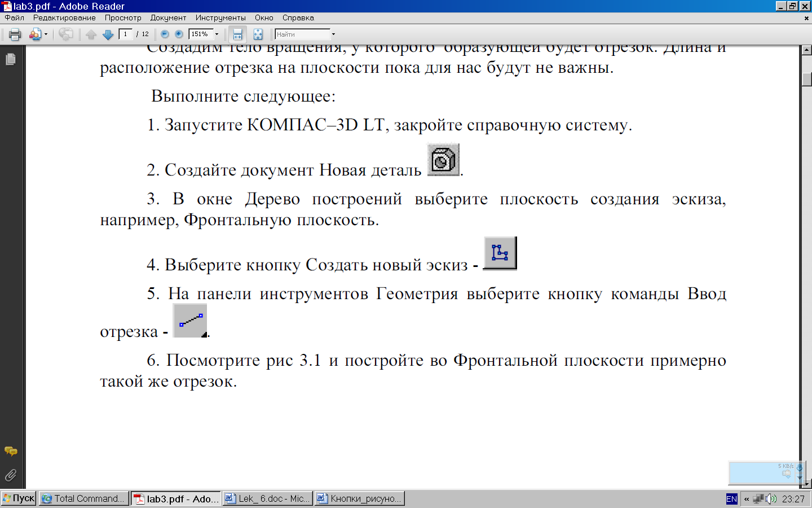The image size is (812, 508).
Task: Open the 151% zoom level dropdown
Action: pos(217,34)
